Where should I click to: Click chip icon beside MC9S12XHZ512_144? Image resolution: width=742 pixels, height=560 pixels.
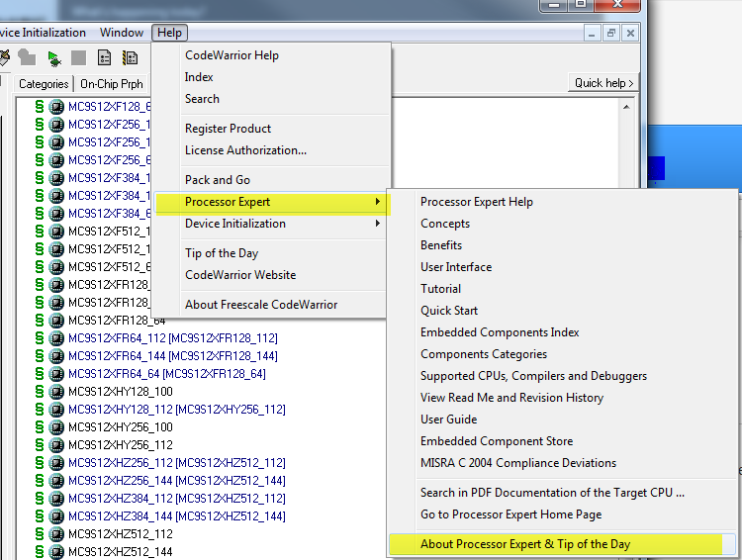[56, 552]
